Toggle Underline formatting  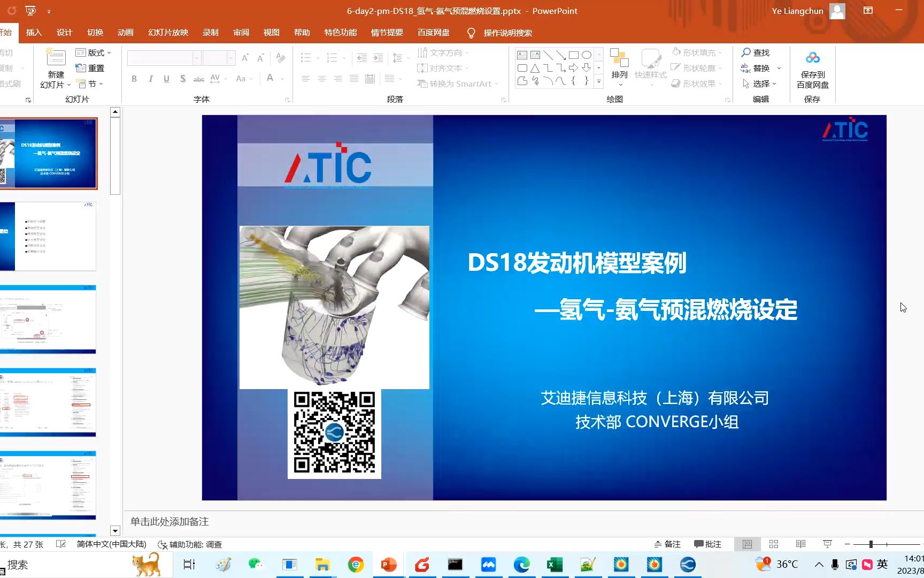(x=166, y=79)
